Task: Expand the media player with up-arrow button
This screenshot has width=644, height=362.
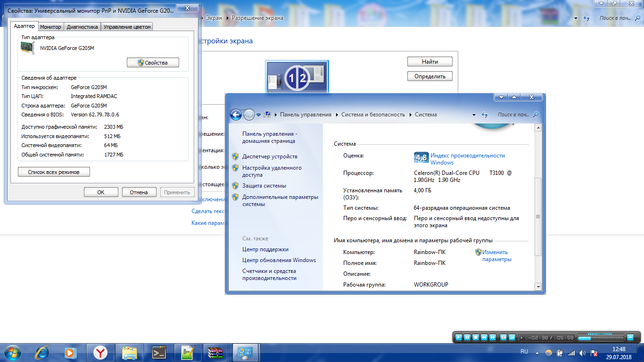Action: click(630, 337)
